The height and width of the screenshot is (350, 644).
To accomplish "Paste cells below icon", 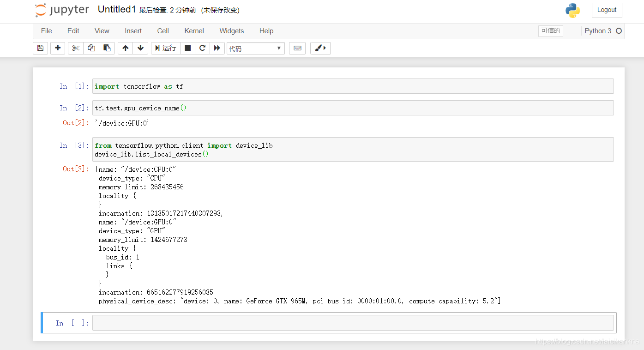I will pyautogui.click(x=107, y=48).
